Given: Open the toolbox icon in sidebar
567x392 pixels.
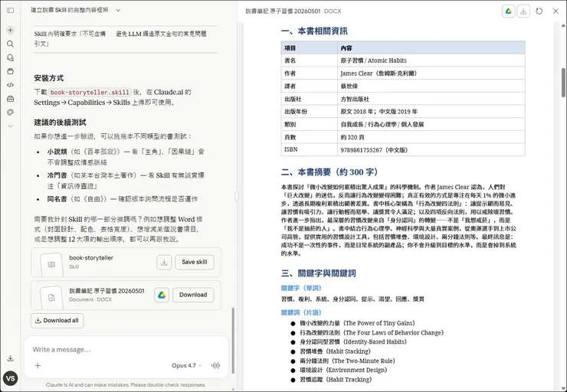Looking at the screenshot, I should pyautogui.click(x=11, y=99).
